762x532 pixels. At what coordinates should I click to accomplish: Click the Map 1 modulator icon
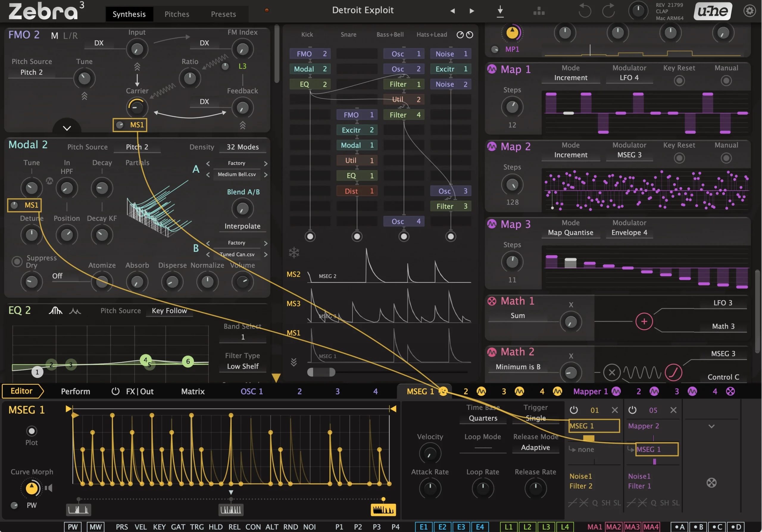(x=492, y=69)
